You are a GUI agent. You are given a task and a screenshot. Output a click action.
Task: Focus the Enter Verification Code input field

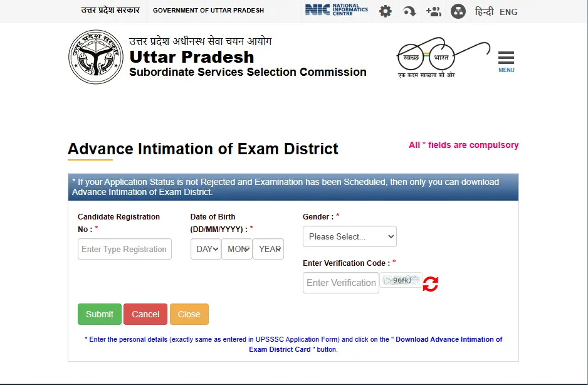coord(341,283)
